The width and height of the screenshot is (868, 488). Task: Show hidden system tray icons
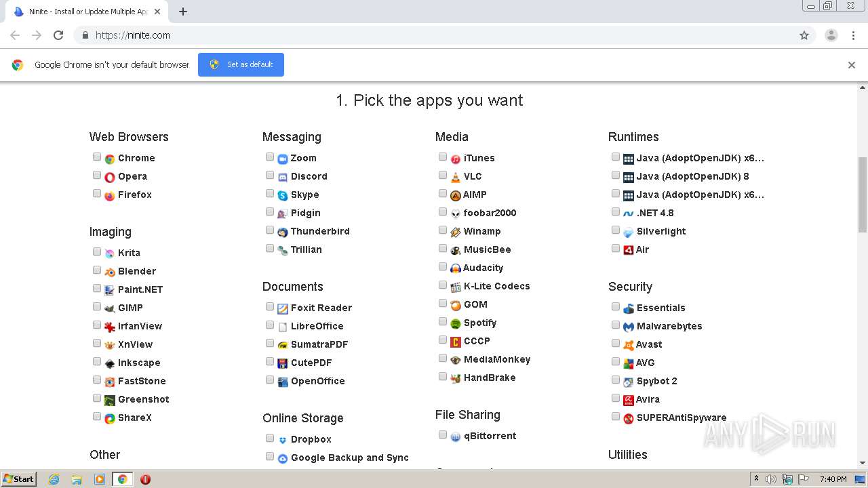[x=756, y=479]
